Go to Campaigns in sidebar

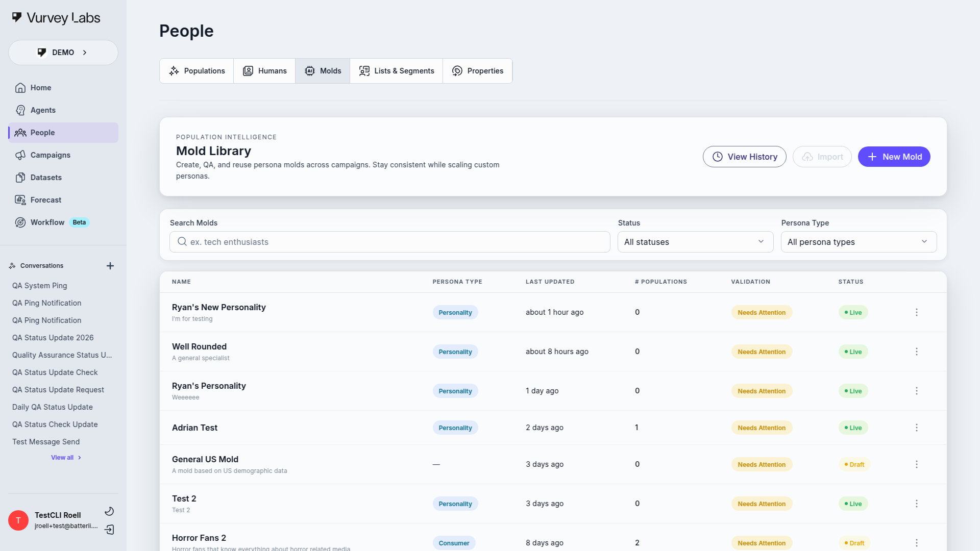pyautogui.click(x=50, y=155)
